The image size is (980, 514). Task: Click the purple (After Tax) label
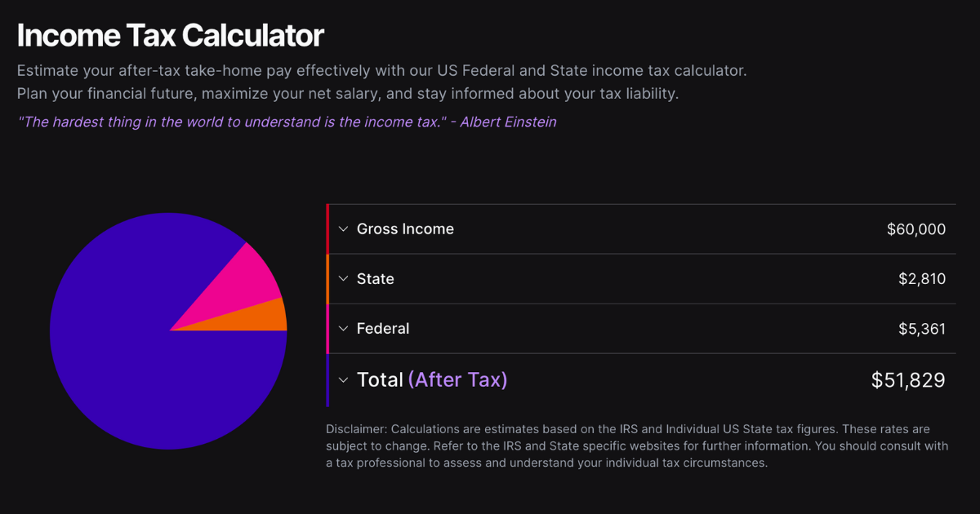point(457,379)
